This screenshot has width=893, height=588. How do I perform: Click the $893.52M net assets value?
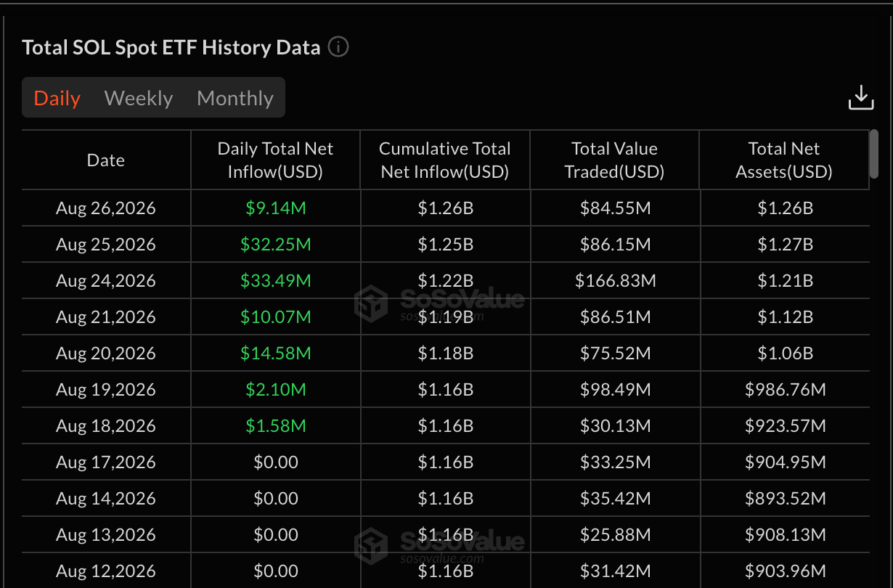[785, 499]
